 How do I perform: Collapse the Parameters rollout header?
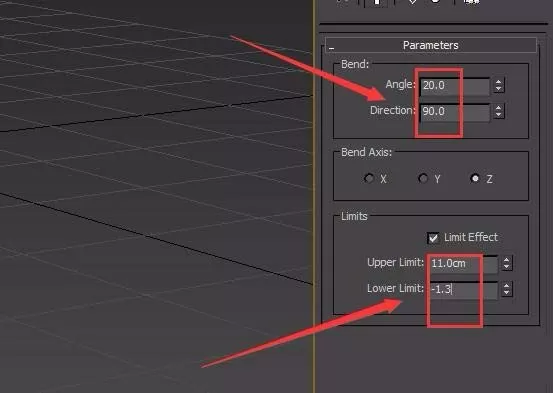(431, 45)
